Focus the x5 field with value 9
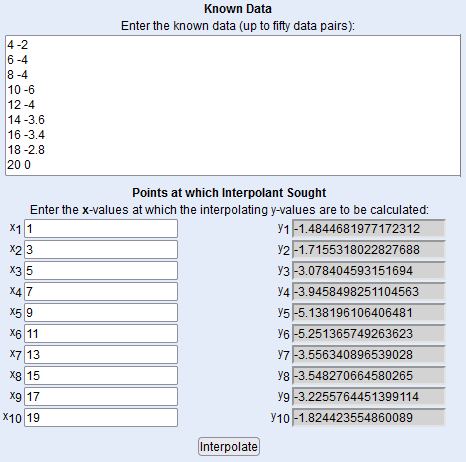 point(101,313)
